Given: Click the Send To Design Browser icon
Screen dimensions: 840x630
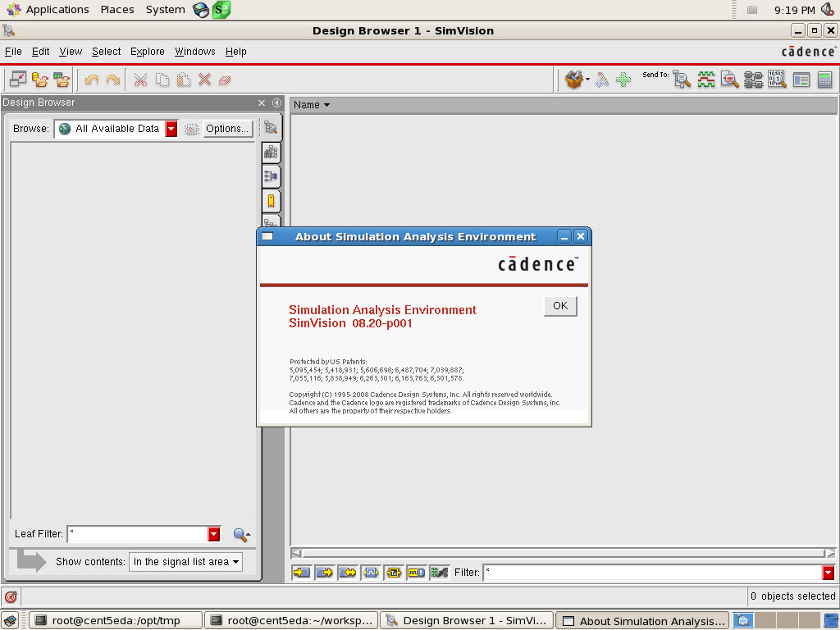Looking at the screenshot, I should (x=682, y=80).
